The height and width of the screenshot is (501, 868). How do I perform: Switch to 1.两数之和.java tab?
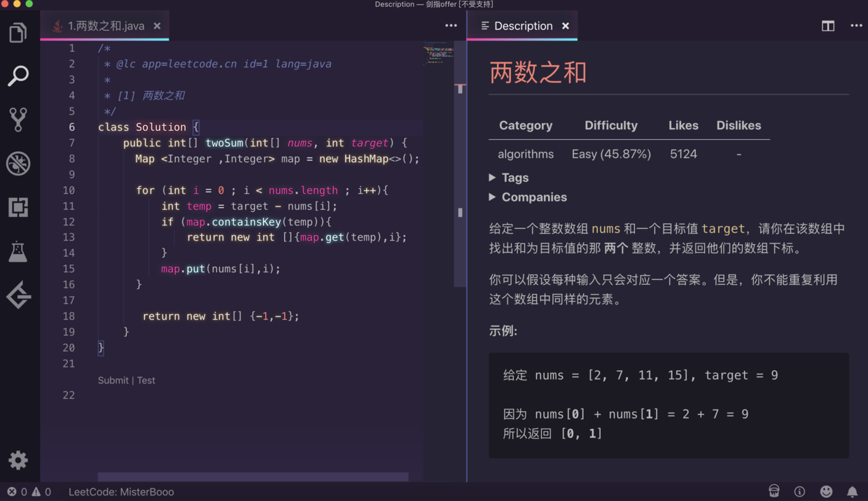click(105, 26)
